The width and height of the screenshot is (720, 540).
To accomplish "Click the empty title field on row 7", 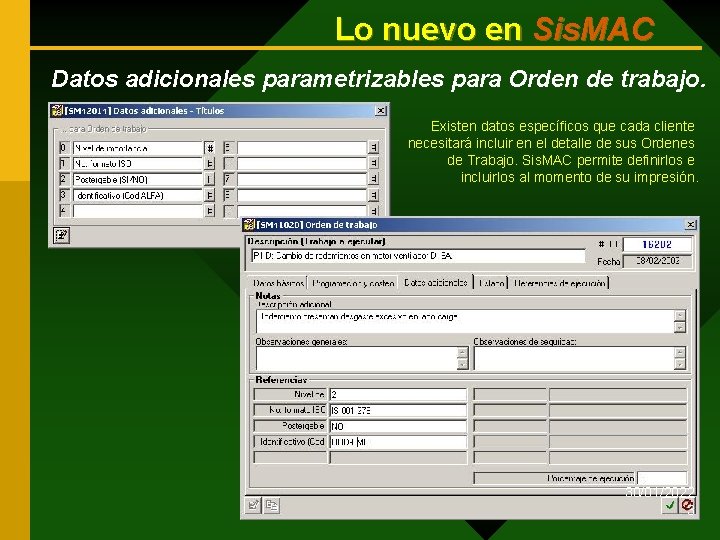I will pyautogui.click(x=302, y=179).
